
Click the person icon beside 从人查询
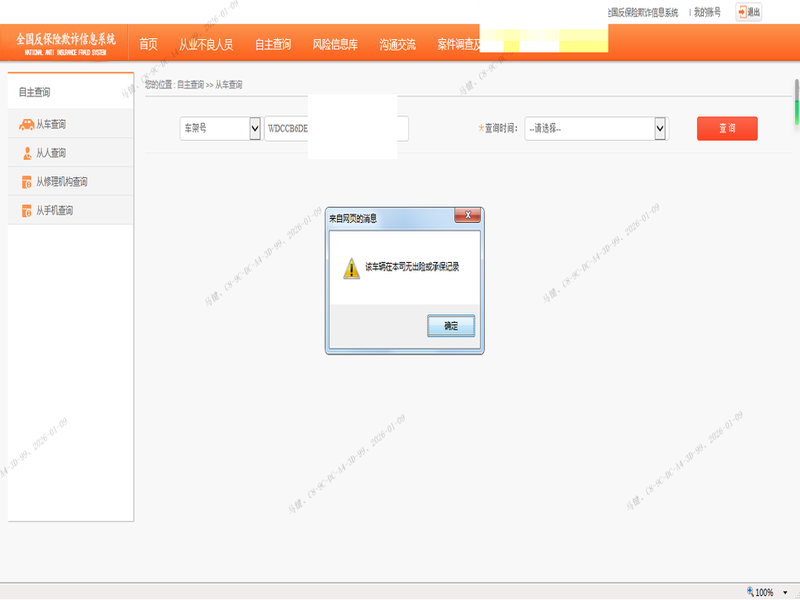26,153
